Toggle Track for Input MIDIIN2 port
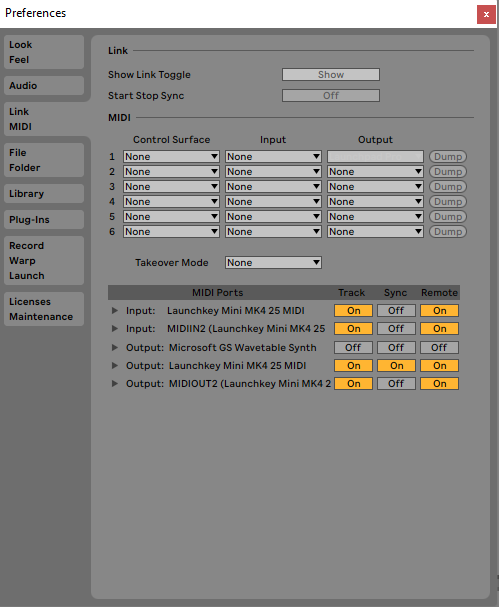 tap(353, 329)
